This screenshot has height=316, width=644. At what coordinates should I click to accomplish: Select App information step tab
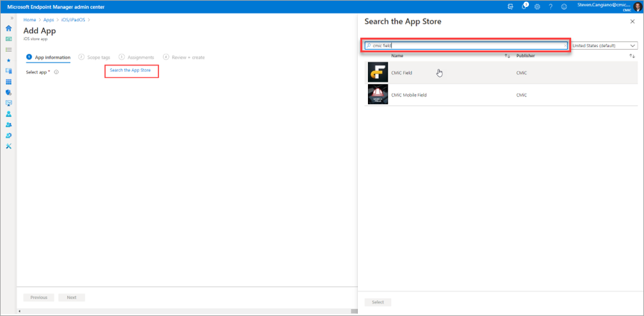48,57
